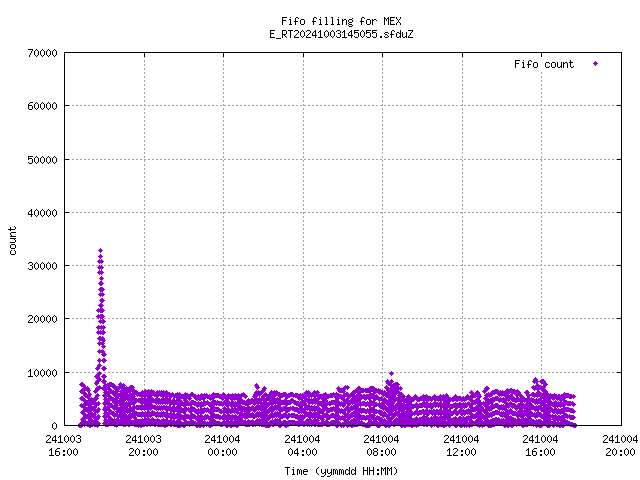Click the x-axis tick label 241003 20:00

[143, 445]
